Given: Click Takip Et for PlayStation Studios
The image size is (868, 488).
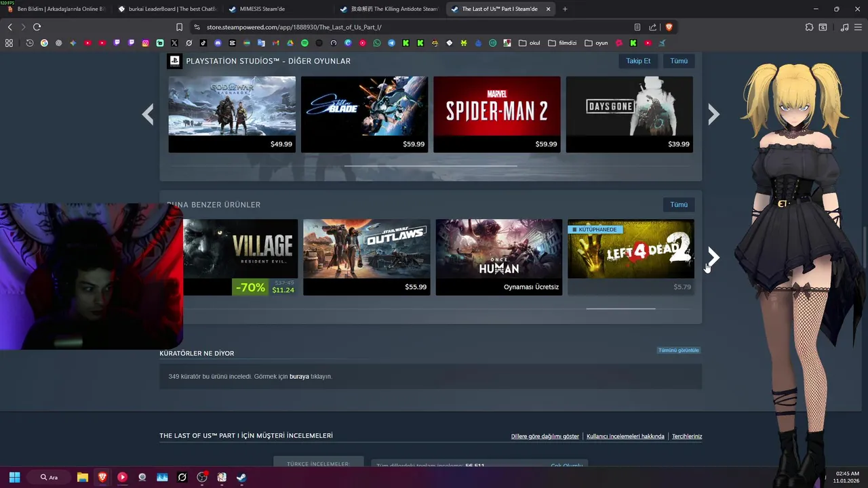Looking at the screenshot, I should point(638,61).
